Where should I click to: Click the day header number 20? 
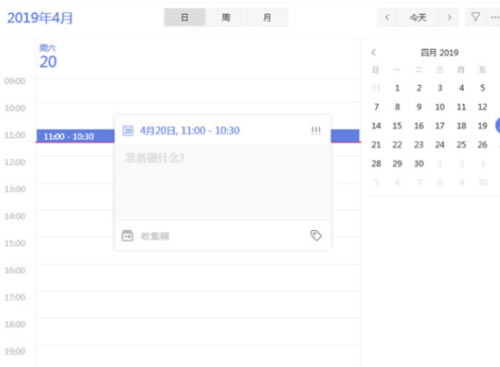[x=48, y=62]
